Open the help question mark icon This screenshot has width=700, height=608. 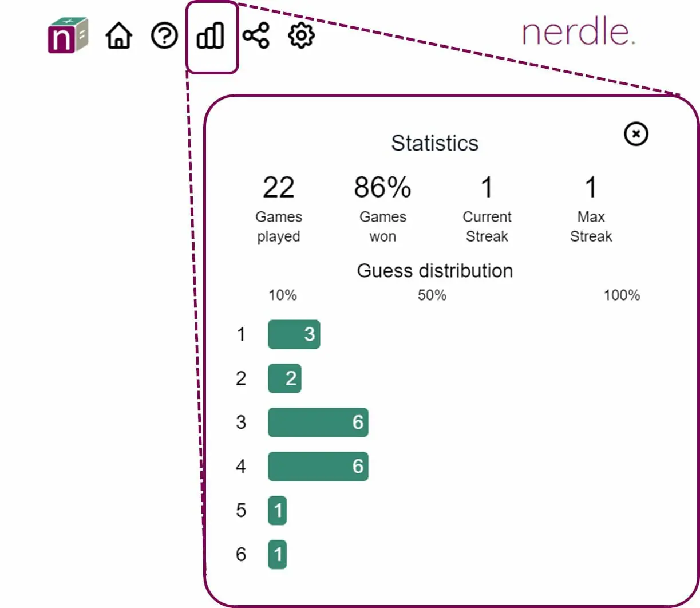pyautogui.click(x=164, y=37)
